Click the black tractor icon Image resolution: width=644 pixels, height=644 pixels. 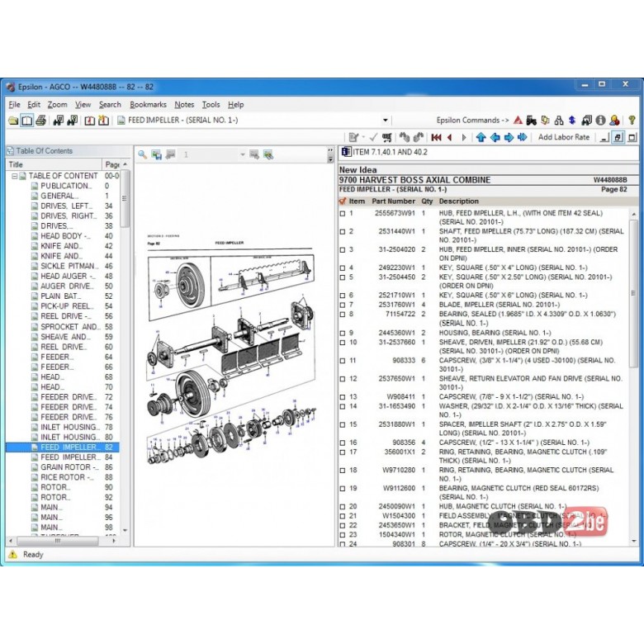point(532,121)
